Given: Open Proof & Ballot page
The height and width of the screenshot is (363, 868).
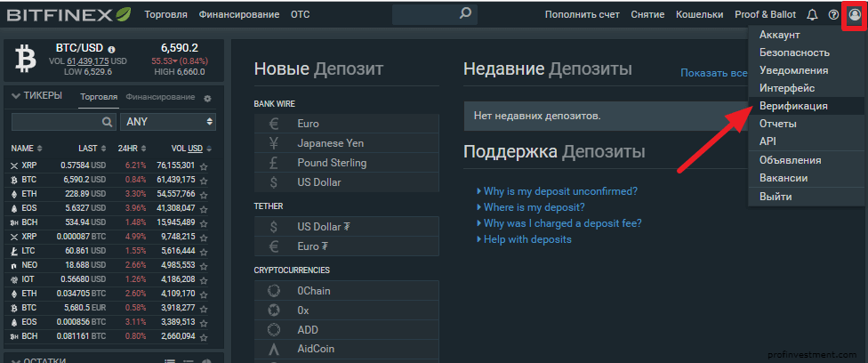Looking at the screenshot, I should pyautogui.click(x=765, y=15).
